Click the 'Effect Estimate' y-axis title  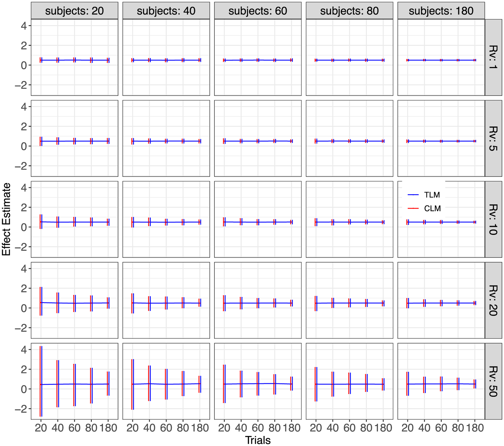6,219
